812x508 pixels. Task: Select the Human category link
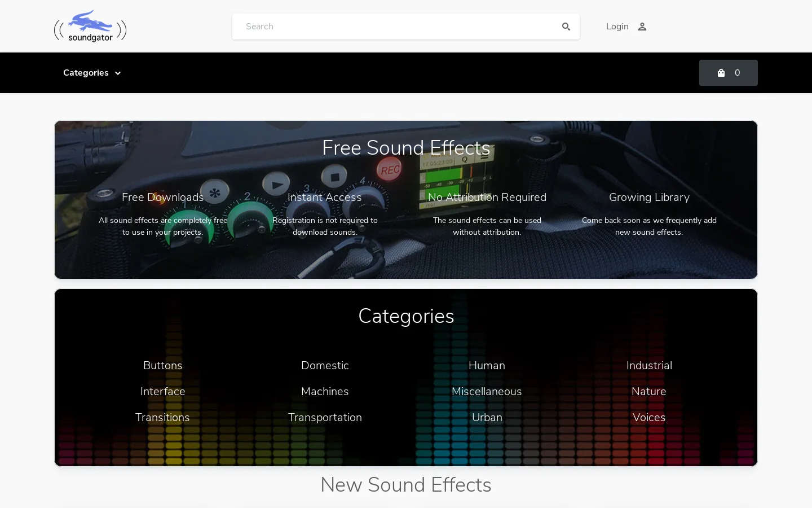487,365
